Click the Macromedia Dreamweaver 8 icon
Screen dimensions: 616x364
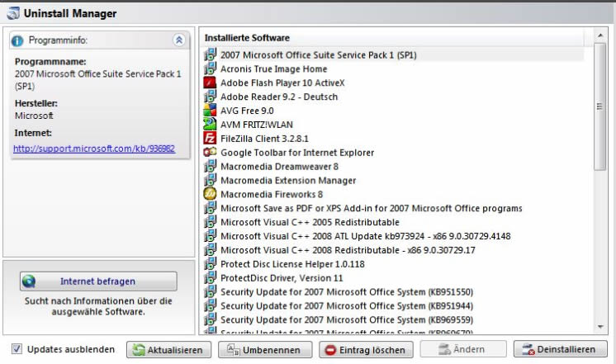(x=211, y=166)
